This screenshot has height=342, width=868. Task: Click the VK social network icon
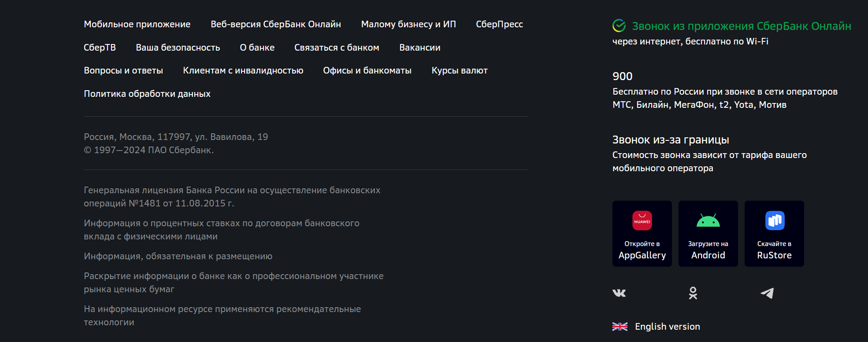619,293
